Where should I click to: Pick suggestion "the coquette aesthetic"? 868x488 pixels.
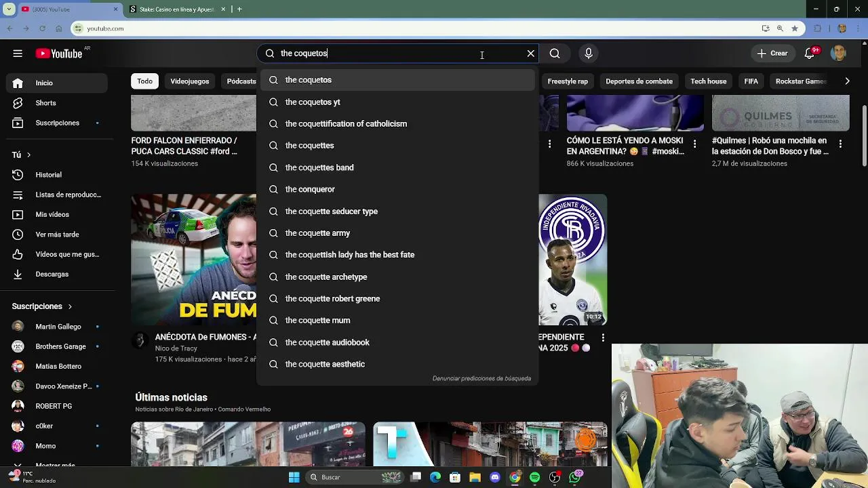(x=397, y=364)
